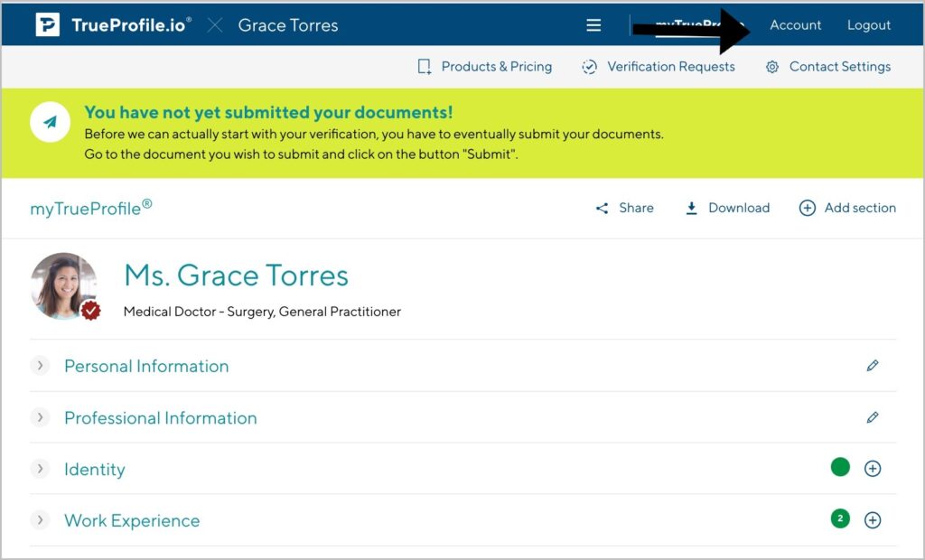This screenshot has height=560, width=925.
Task: Click the paper plane icon in banner
Action: (x=51, y=122)
